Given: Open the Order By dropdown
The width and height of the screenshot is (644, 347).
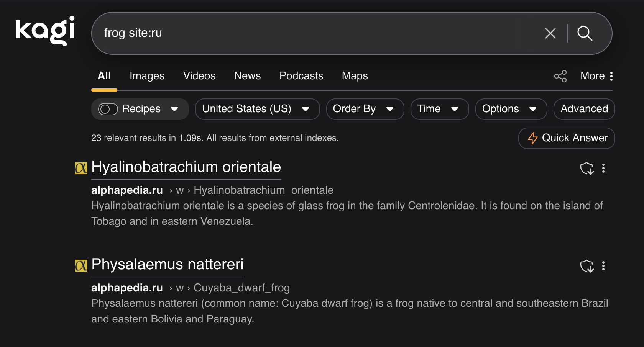Looking at the screenshot, I should coord(365,109).
